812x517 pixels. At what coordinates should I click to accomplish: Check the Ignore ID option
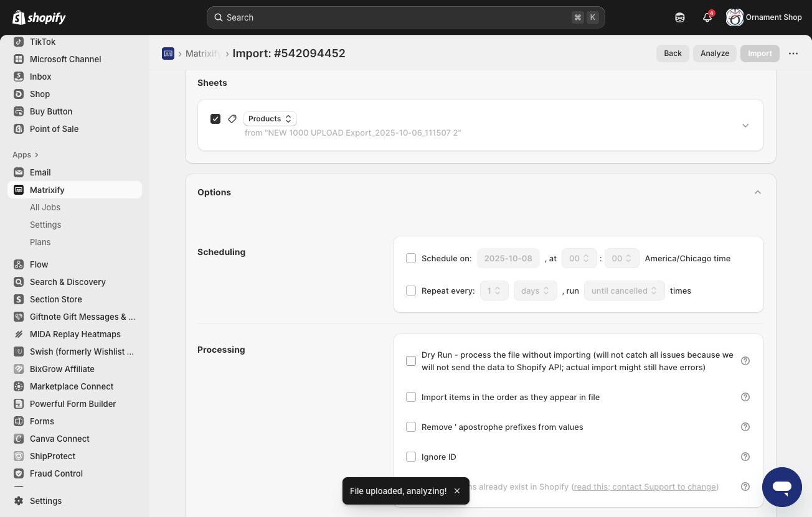coord(411,457)
